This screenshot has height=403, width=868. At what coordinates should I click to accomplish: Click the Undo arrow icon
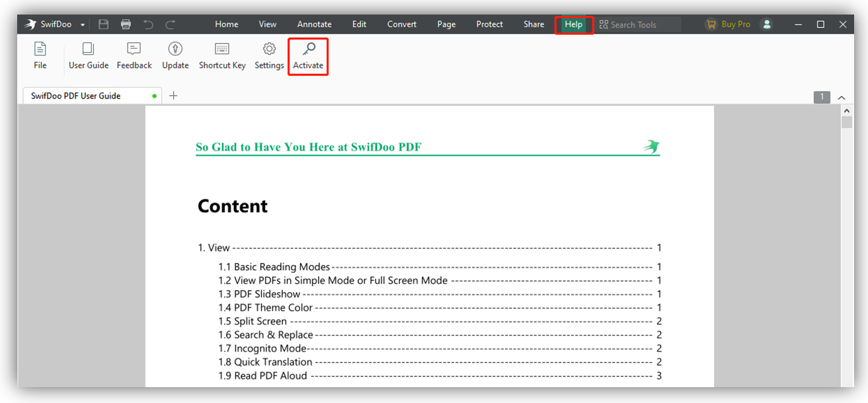click(x=148, y=24)
